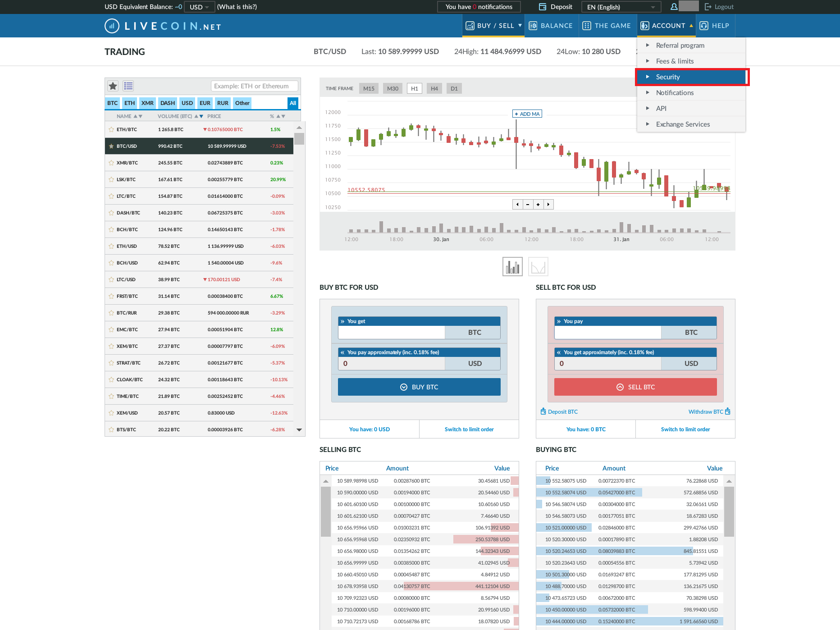Click the ADD MA button
The image size is (840, 630).
pos(527,114)
